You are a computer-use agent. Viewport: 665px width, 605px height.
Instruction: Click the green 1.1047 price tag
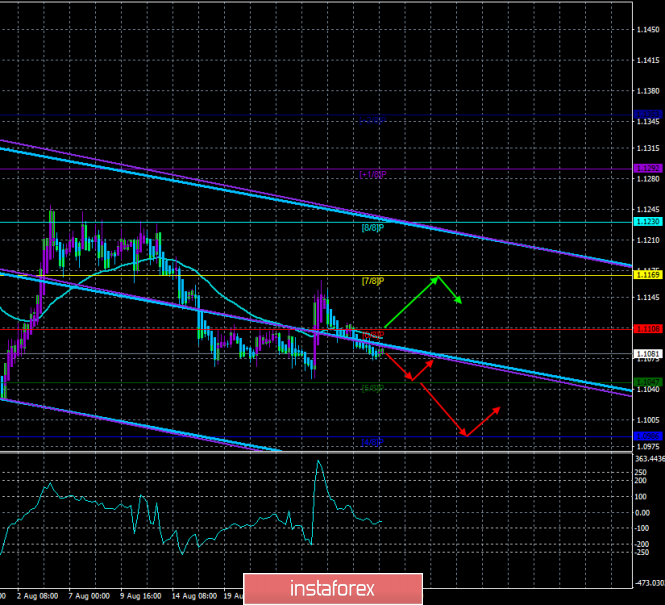[649, 382]
